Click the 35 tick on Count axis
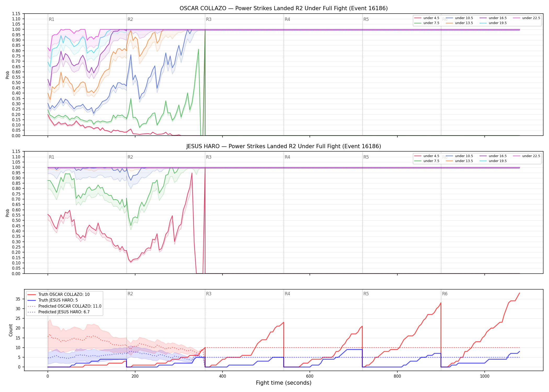549x392 pixels. click(18, 299)
